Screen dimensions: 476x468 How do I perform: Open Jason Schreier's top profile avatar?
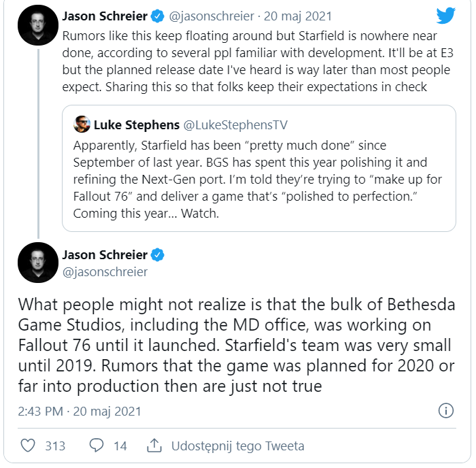pos(37,25)
